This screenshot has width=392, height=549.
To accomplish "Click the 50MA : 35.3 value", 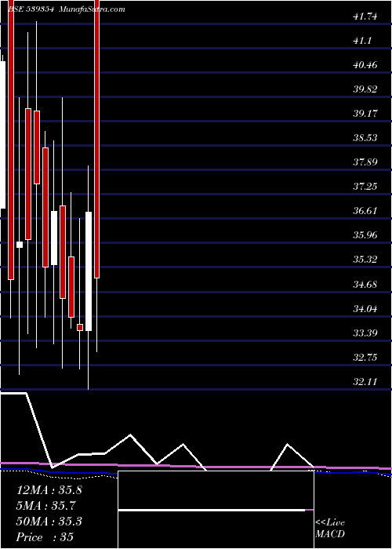I will point(49,522).
